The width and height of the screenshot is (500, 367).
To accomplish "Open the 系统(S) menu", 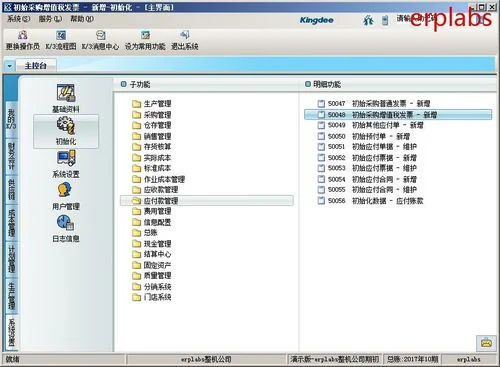I will pos(19,19).
